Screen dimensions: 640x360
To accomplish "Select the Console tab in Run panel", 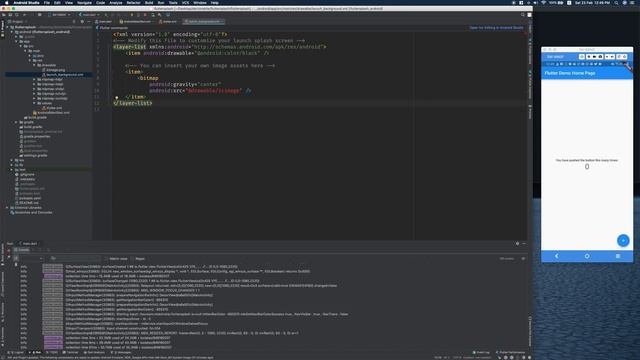I will [22, 250].
